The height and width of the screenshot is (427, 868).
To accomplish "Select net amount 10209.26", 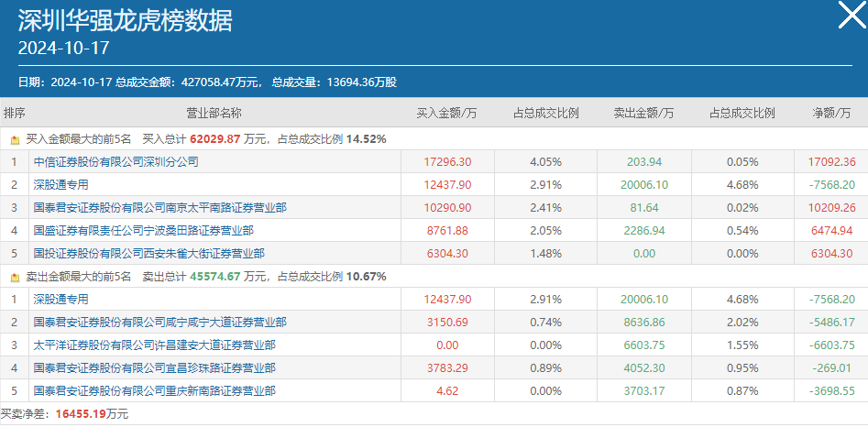I will 831,209.
